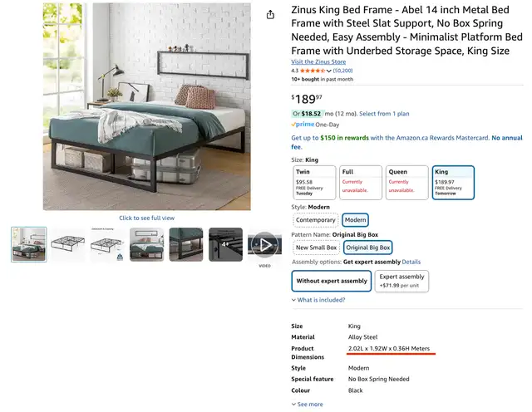Click the assembly Details link
Image resolution: width=532 pixels, height=412 pixels.
point(411,262)
